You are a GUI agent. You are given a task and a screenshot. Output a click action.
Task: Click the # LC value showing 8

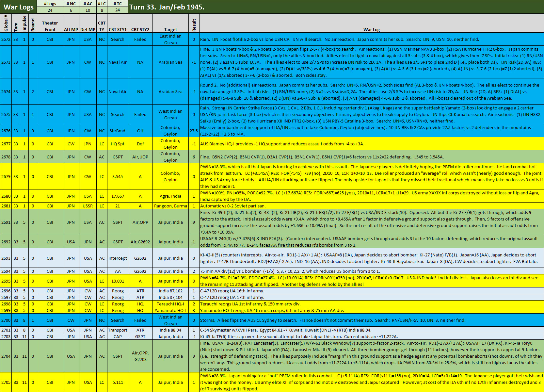[x=102, y=9]
